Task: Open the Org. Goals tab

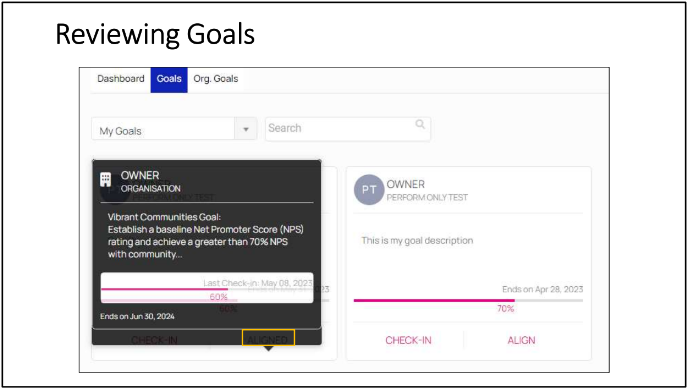Action: pyautogui.click(x=215, y=79)
